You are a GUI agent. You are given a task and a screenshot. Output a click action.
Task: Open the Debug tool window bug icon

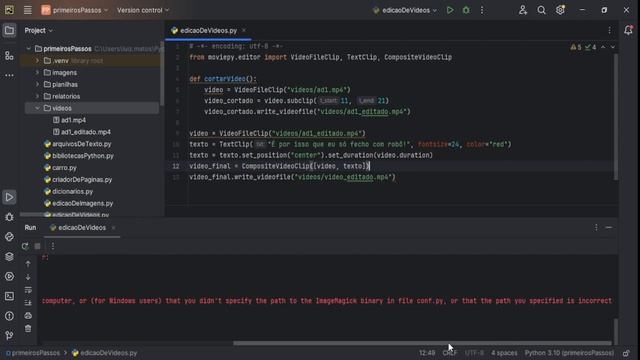9,217
